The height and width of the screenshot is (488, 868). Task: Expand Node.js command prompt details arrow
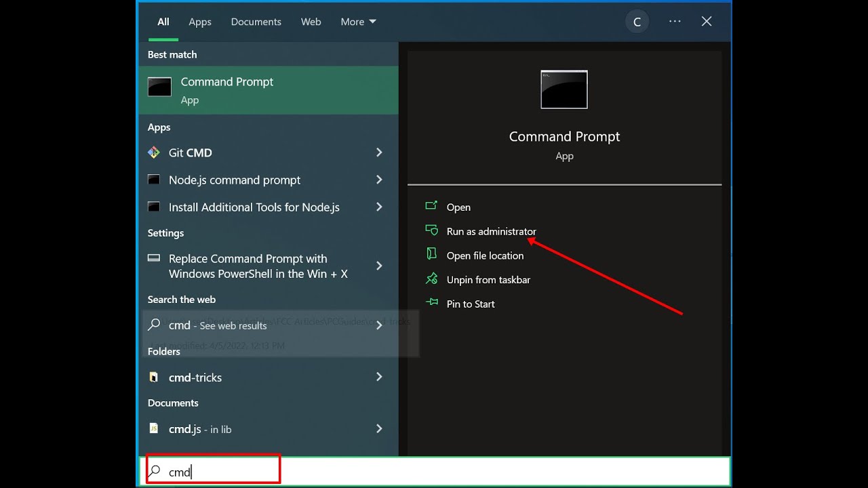pos(379,180)
